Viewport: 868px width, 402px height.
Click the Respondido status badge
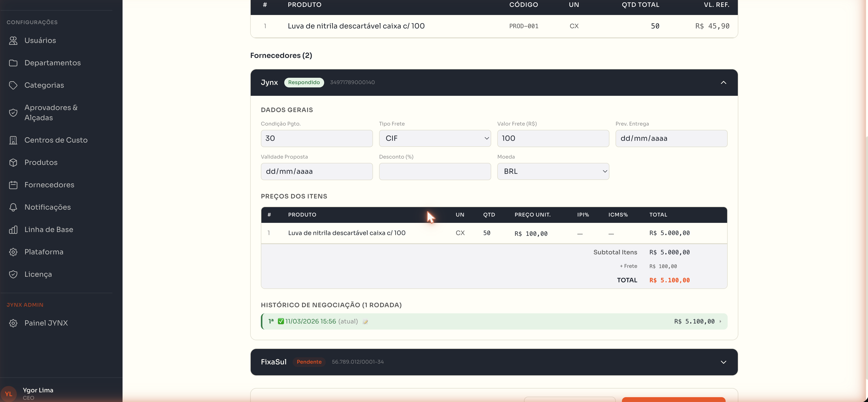tap(304, 83)
